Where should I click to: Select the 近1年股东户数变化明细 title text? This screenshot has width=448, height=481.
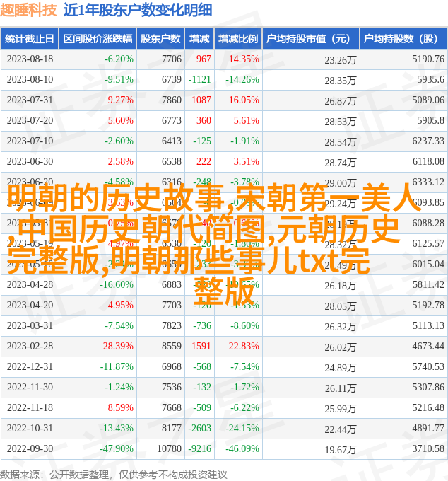[x=138, y=10]
